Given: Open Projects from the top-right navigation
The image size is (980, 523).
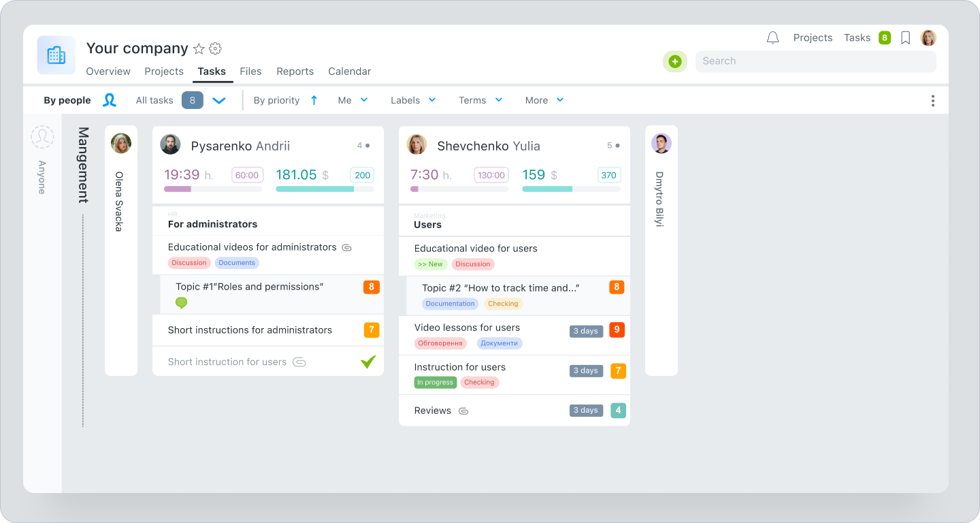Looking at the screenshot, I should coord(813,37).
